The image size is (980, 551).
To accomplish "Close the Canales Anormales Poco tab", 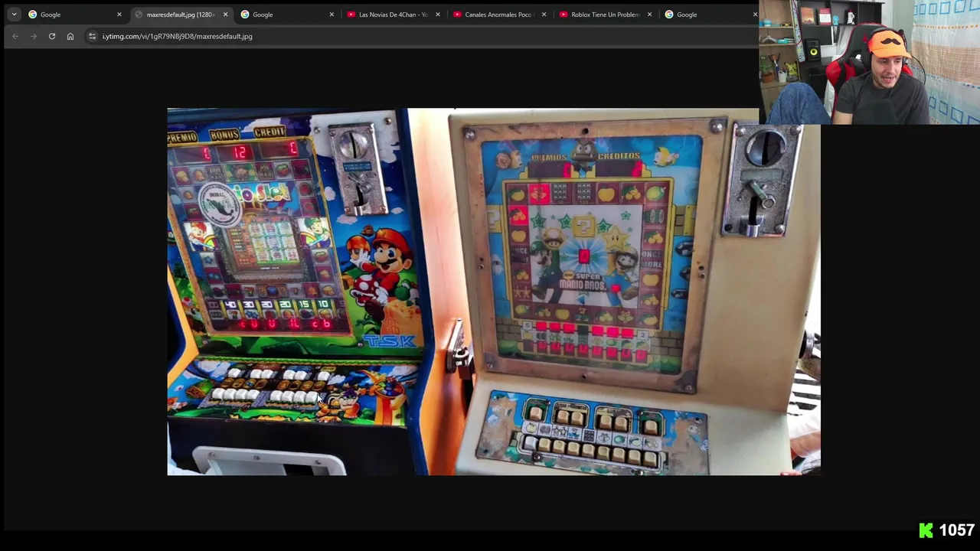I will [544, 15].
